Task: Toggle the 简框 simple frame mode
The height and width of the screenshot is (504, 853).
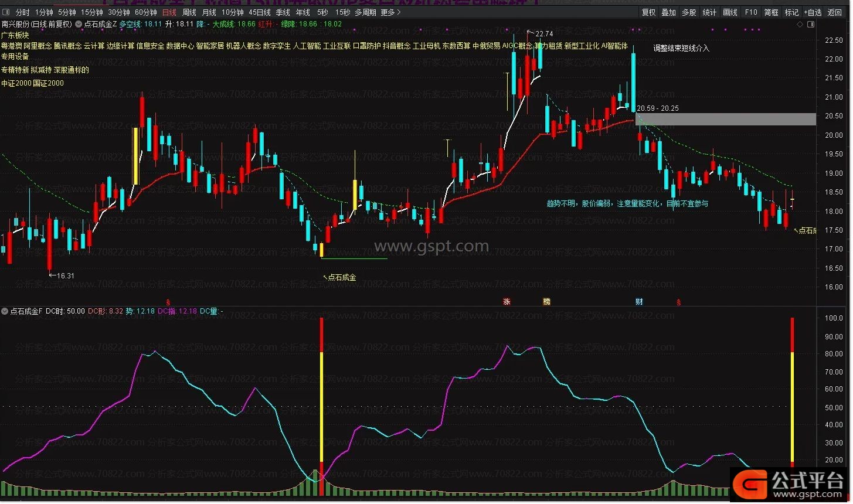Action: tap(771, 12)
